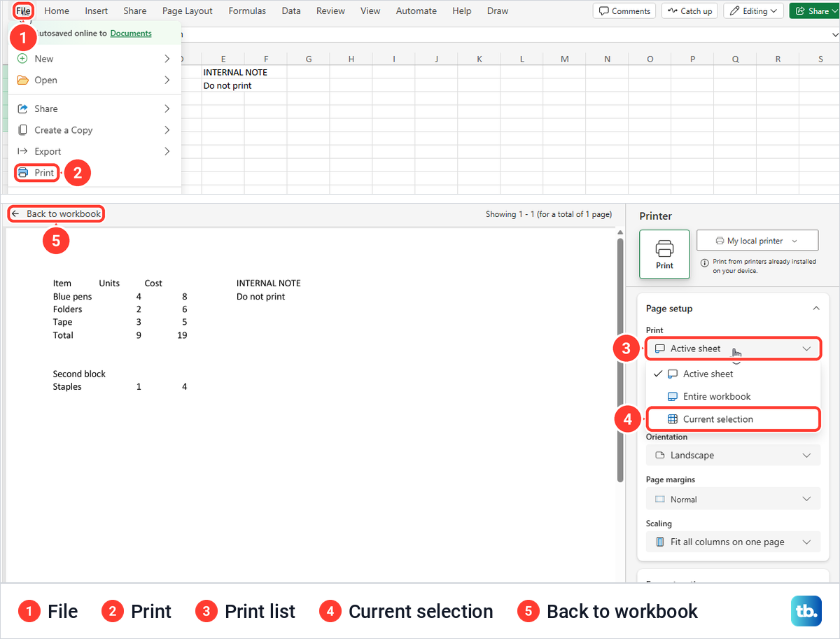Choose Share in the File menu
Viewport: 840px width, 639px height.
(x=94, y=109)
